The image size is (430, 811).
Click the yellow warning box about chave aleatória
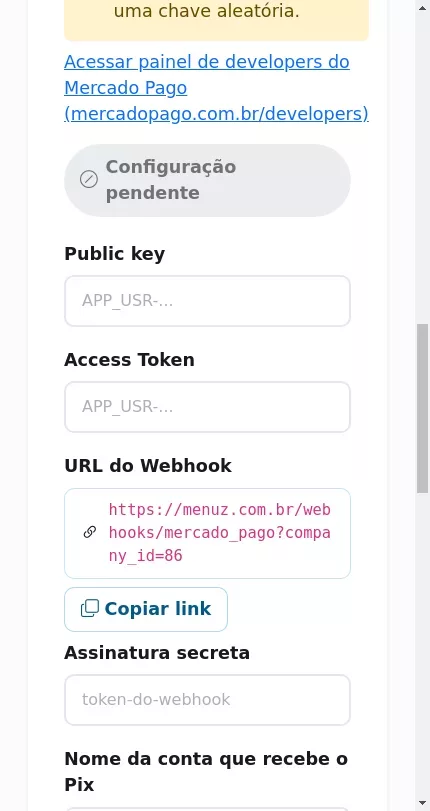tap(216, 18)
